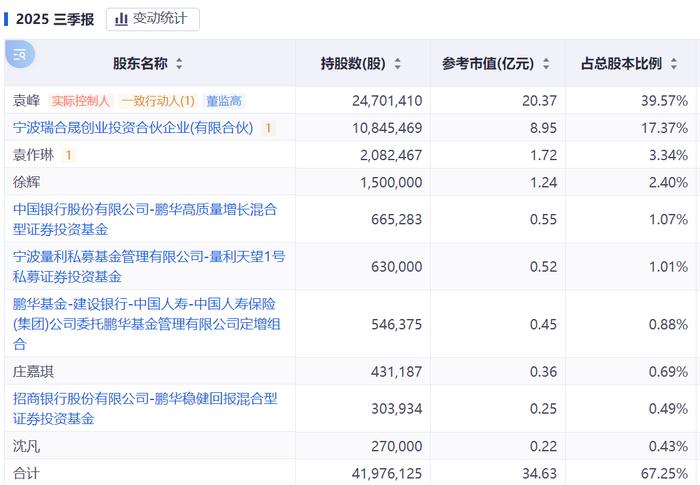Open 宁波瑞合晟创业投资合伙企业 shareholder link

pyautogui.click(x=133, y=128)
